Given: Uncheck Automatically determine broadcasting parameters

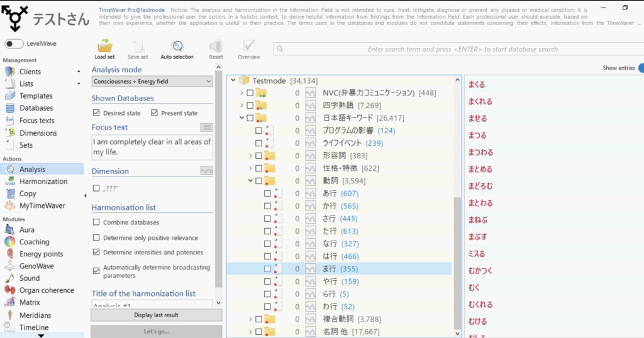Looking at the screenshot, I should click(96, 271).
